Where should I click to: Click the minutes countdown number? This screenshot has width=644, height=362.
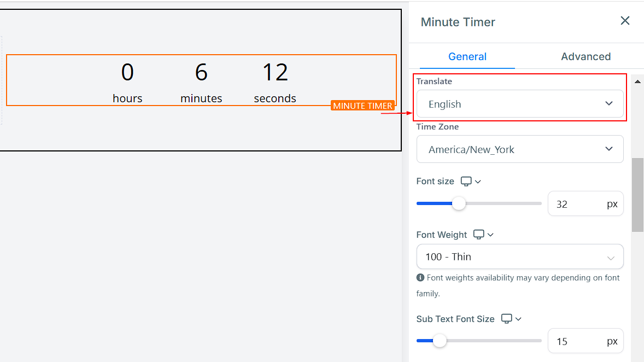201,72
